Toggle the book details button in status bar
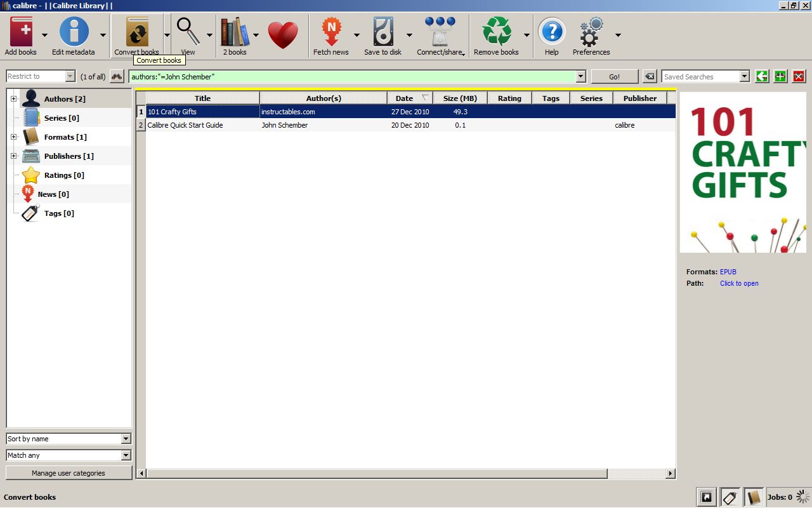Image resolution: width=812 pixels, height=508 pixels. point(754,497)
